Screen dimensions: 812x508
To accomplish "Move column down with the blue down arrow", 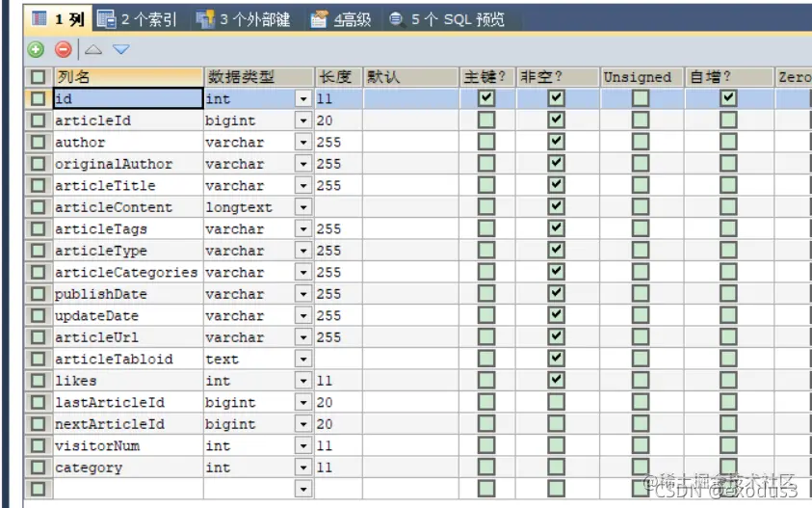I will click(121, 50).
